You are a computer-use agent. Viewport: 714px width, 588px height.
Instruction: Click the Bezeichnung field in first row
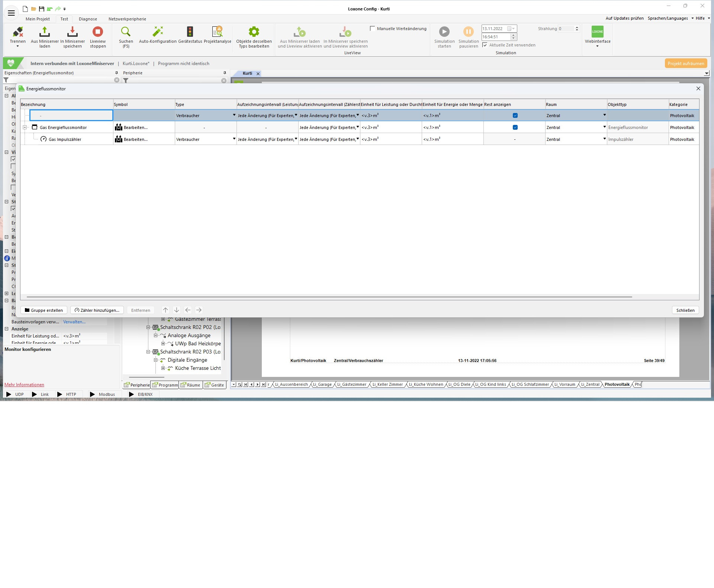click(71, 116)
